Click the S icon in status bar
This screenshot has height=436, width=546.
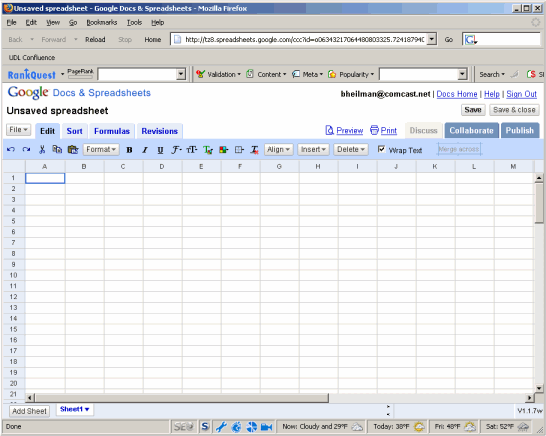[x=205, y=426]
